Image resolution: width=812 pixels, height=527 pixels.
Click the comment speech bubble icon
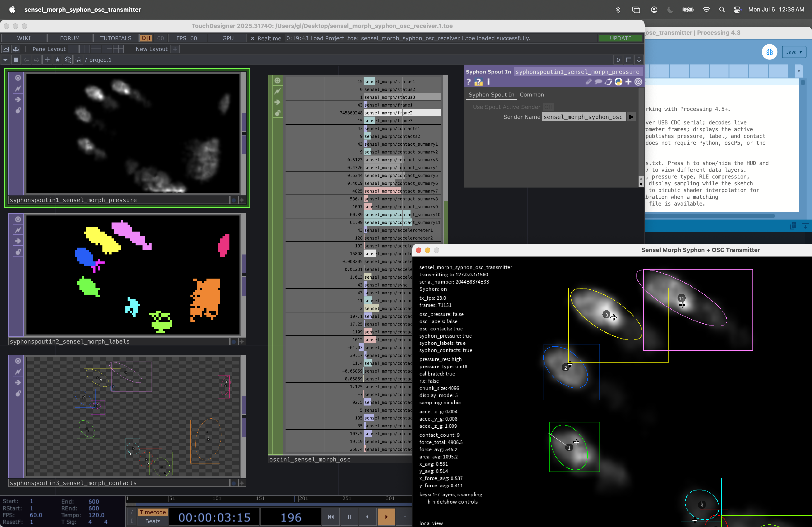[x=598, y=82]
